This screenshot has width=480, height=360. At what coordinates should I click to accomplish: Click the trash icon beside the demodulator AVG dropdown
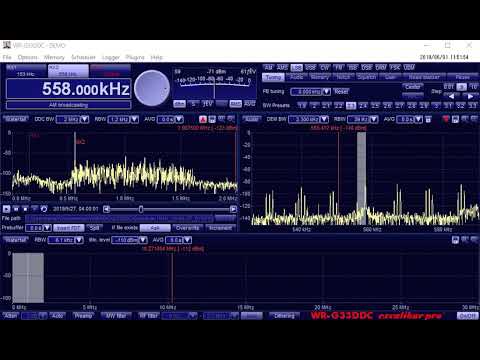coord(429,119)
